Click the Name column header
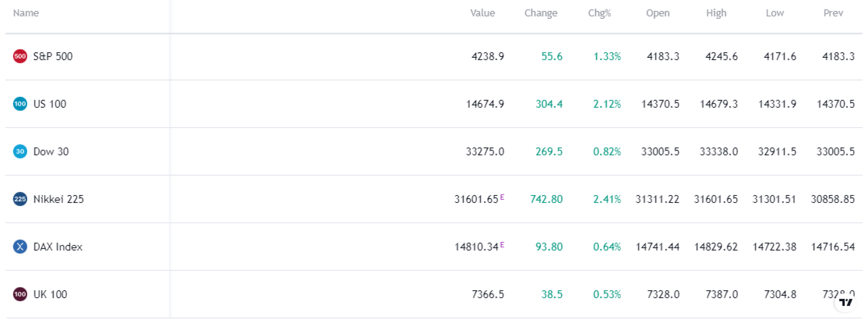This screenshot has width=868, height=334. coord(26,13)
